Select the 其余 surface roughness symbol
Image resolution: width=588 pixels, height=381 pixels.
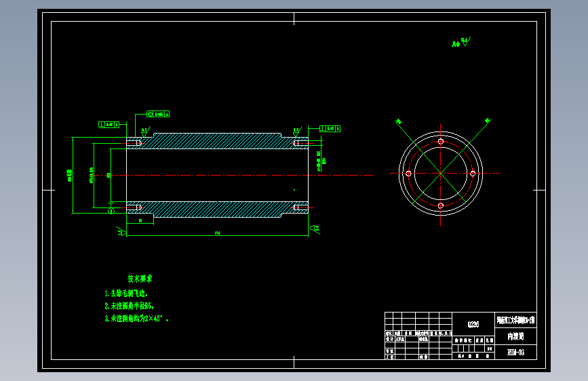click(x=461, y=42)
